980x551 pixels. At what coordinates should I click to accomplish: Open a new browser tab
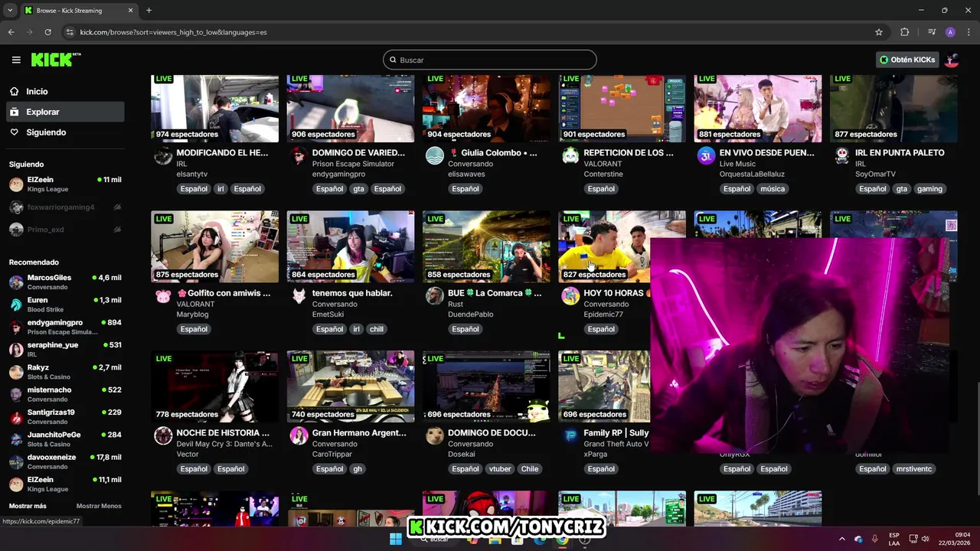tap(149, 11)
